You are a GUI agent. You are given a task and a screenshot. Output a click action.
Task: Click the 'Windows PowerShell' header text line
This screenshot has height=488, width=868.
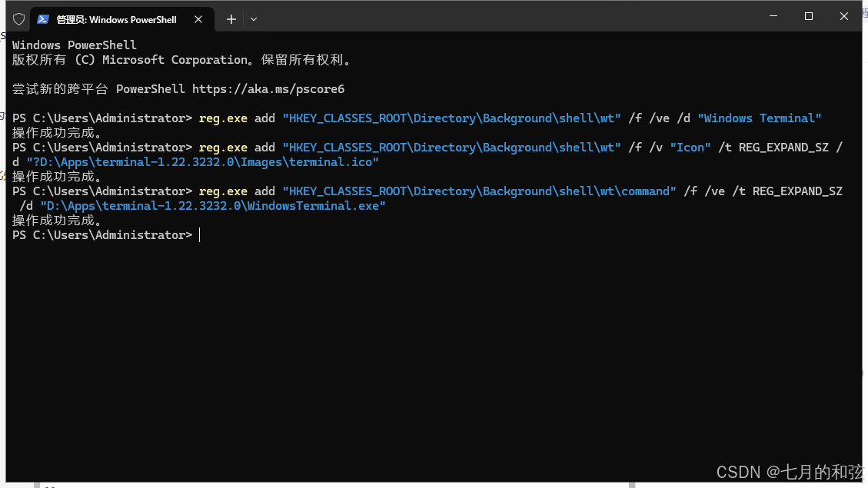point(74,45)
